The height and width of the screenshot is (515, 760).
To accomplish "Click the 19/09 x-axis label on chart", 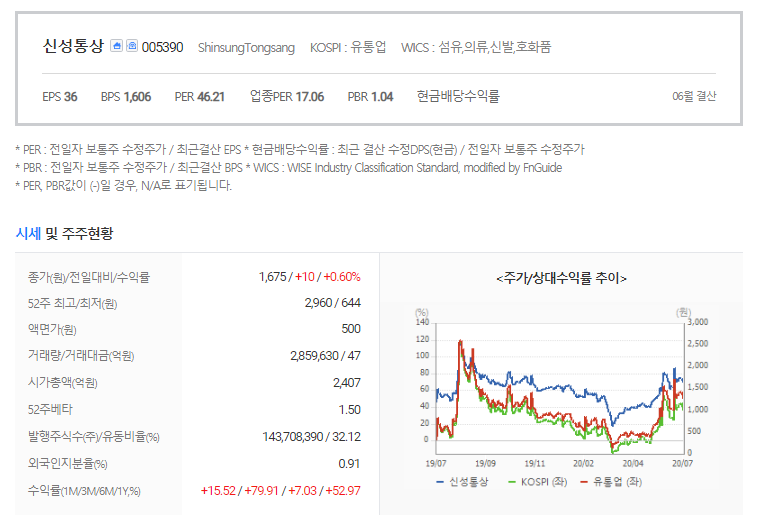I will tap(485, 464).
